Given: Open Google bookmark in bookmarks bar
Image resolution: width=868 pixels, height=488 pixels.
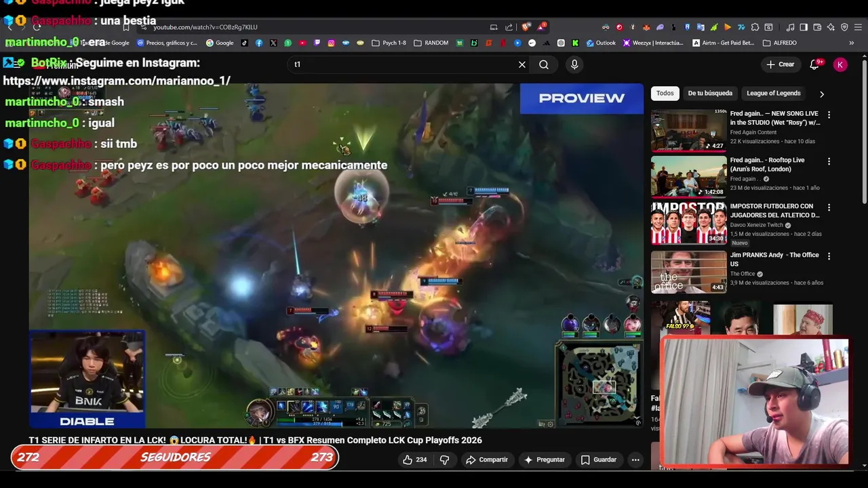Looking at the screenshot, I should [x=220, y=43].
